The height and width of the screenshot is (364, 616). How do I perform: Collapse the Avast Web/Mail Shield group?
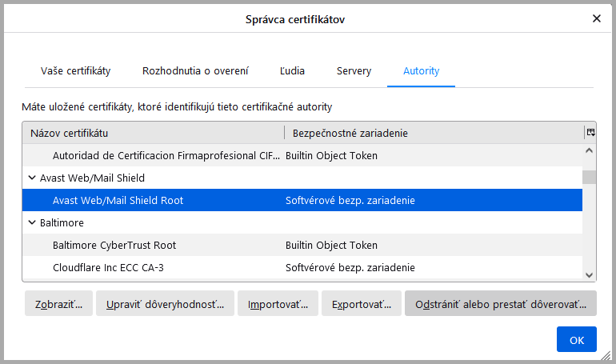point(32,178)
